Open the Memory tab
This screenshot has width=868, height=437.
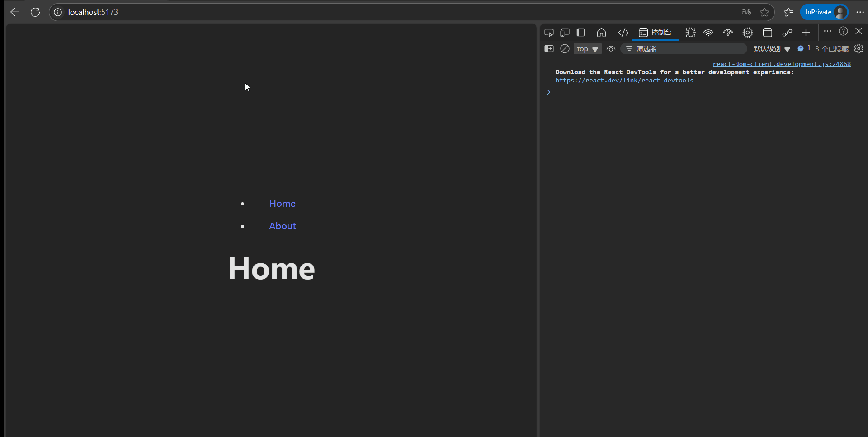click(748, 33)
